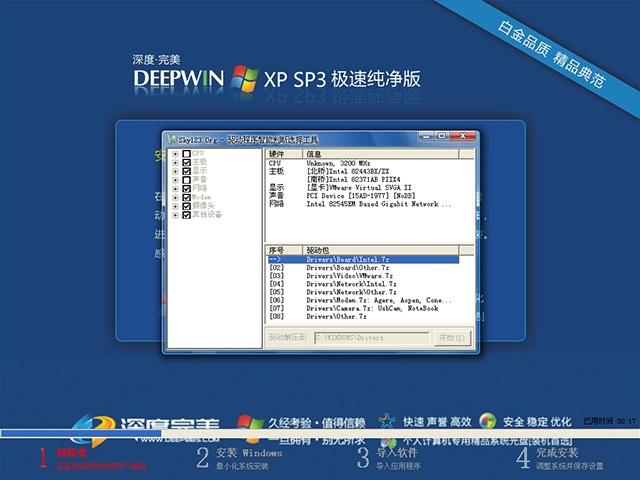This screenshot has height=480, width=640.
Task: Select the [南桥]Intel 82371AB PIIX4 row
Action: click(x=363, y=180)
